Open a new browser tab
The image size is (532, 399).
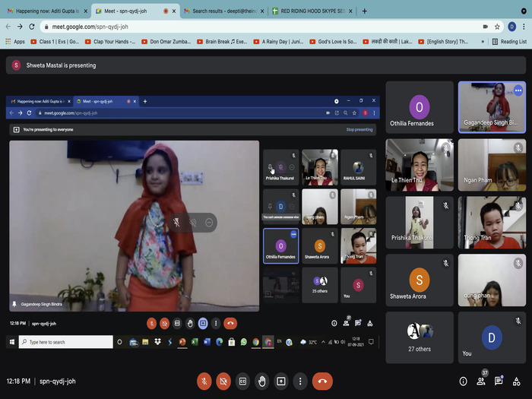[364, 11]
